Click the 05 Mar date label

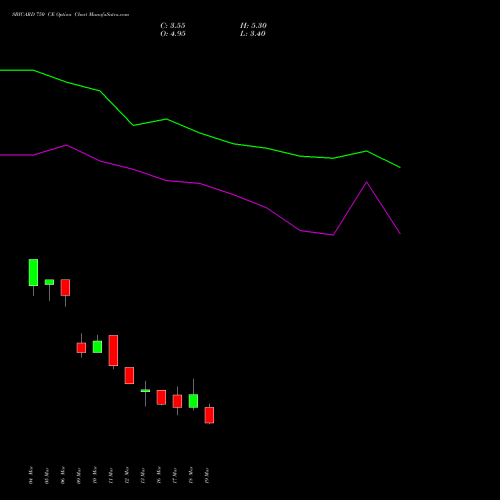tap(47, 475)
